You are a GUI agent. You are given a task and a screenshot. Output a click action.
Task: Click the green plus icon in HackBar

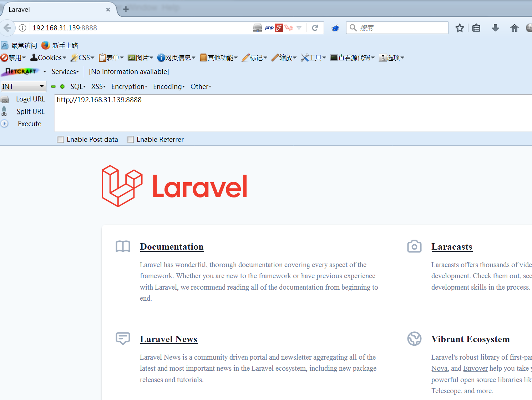(62, 86)
